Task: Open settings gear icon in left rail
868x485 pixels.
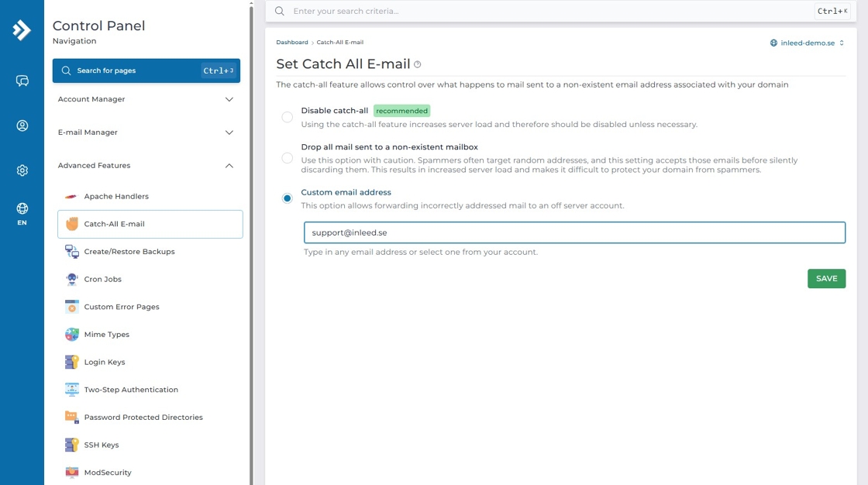Action: click(x=22, y=170)
